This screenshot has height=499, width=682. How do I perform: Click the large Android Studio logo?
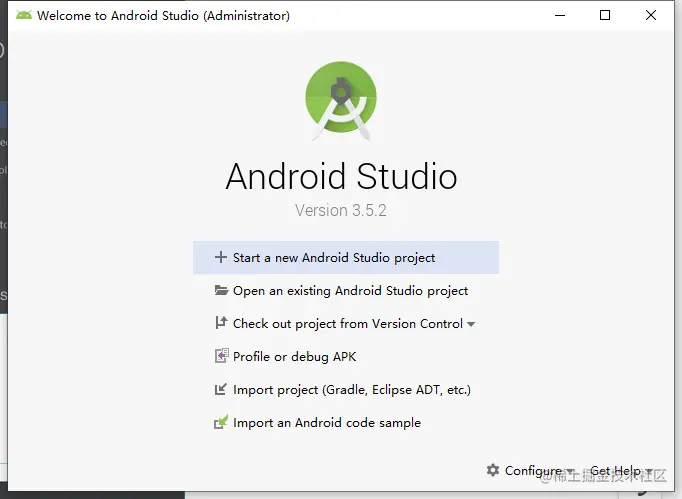coord(341,101)
